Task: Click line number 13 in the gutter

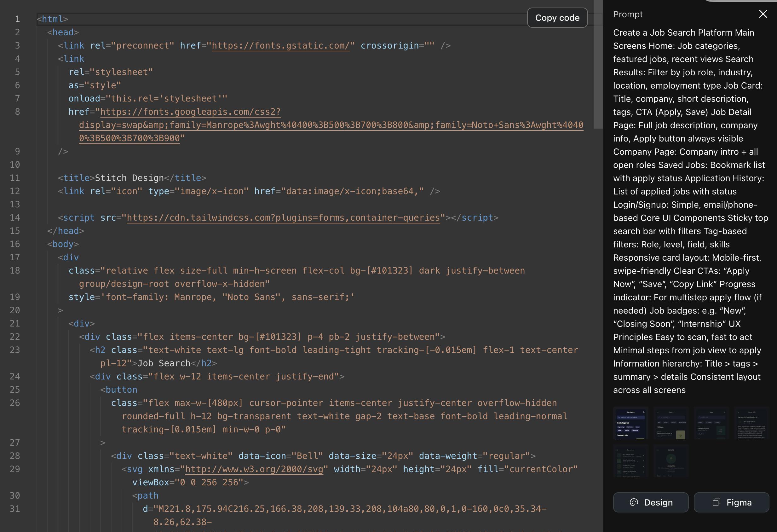Action: pos(15,205)
